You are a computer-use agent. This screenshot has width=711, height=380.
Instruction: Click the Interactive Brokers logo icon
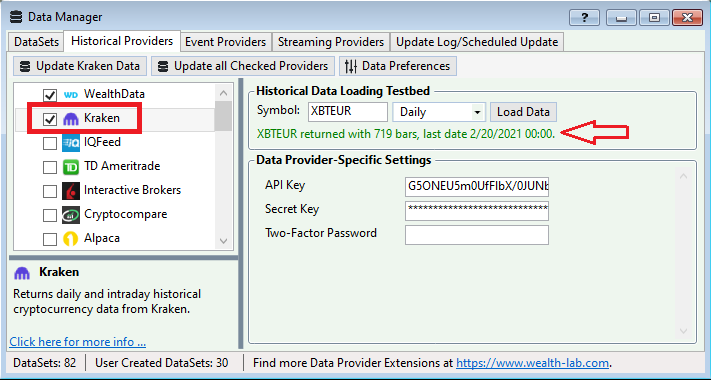pyautogui.click(x=71, y=190)
